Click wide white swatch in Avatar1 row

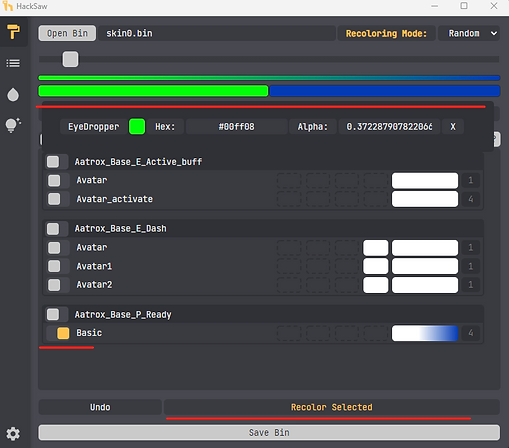(425, 266)
